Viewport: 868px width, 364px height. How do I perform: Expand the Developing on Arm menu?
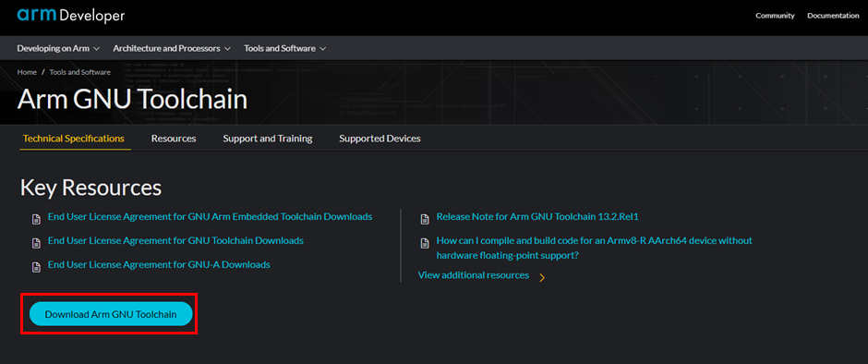(58, 48)
